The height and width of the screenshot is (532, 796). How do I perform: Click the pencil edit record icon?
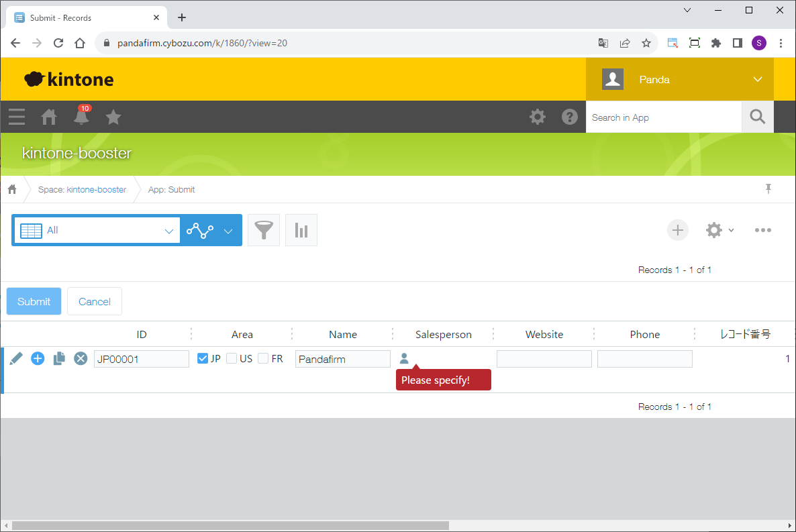coord(16,359)
